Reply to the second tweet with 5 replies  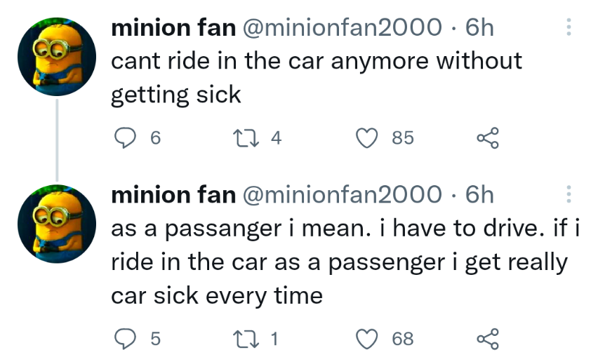(x=125, y=339)
